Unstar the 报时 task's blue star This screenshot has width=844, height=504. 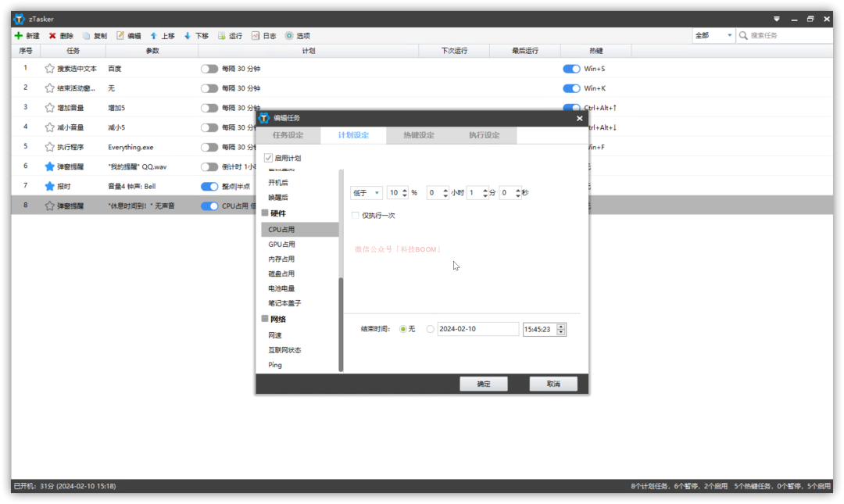point(49,186)
